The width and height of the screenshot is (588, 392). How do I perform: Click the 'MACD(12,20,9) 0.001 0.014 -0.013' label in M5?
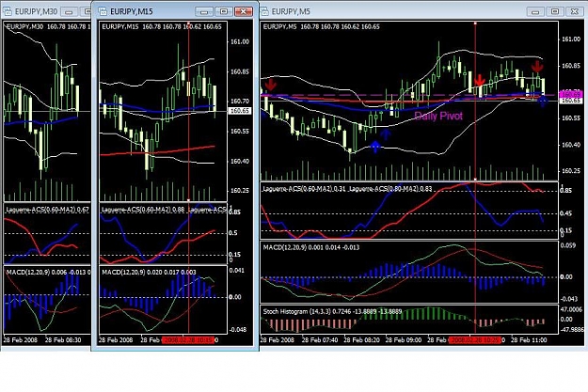[x=310, y=247]
